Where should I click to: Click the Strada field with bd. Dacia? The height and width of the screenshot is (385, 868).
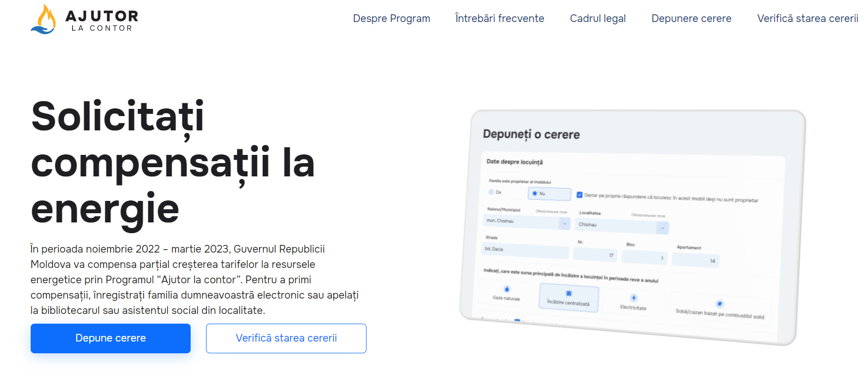tap(526, 251)
